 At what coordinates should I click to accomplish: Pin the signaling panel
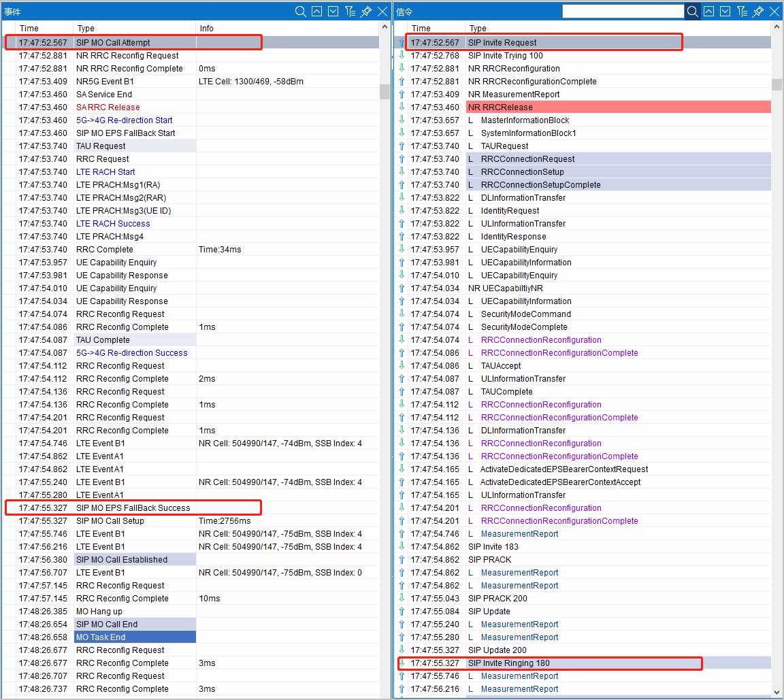[758, 12]
